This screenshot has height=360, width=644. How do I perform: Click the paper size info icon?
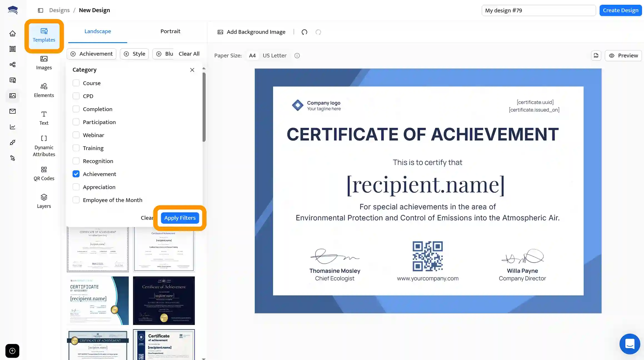click(297, 56)
